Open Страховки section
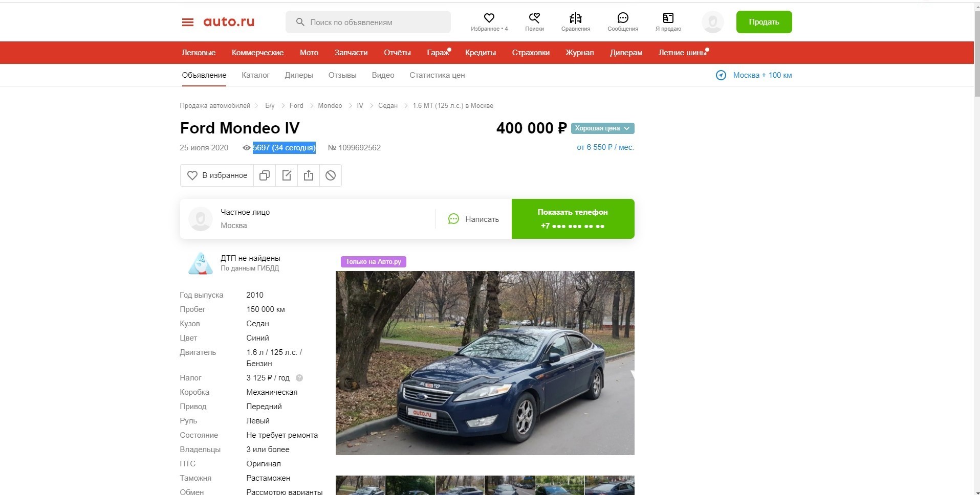The height and width of the screenshot is (495, 980). pyautogui.click(x=531, y=53)
